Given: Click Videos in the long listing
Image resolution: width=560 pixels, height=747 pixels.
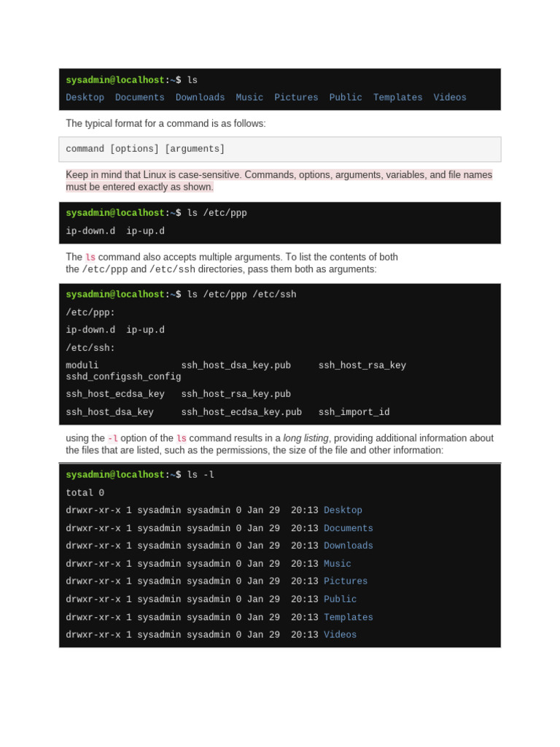Looking at the screenshot, I should pyautogui.click(x=341, y=635).
